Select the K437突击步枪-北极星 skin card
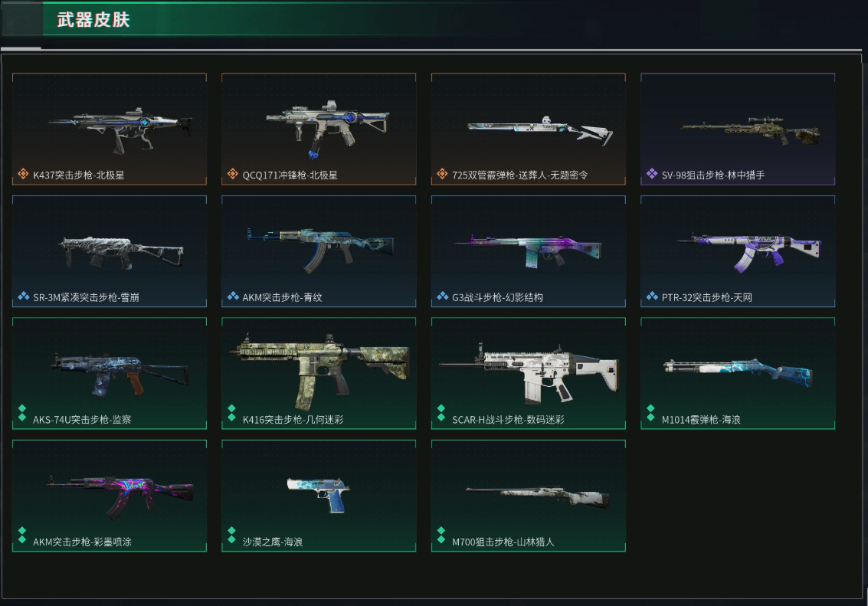868x606 pixels. click(x=110, y=129)
